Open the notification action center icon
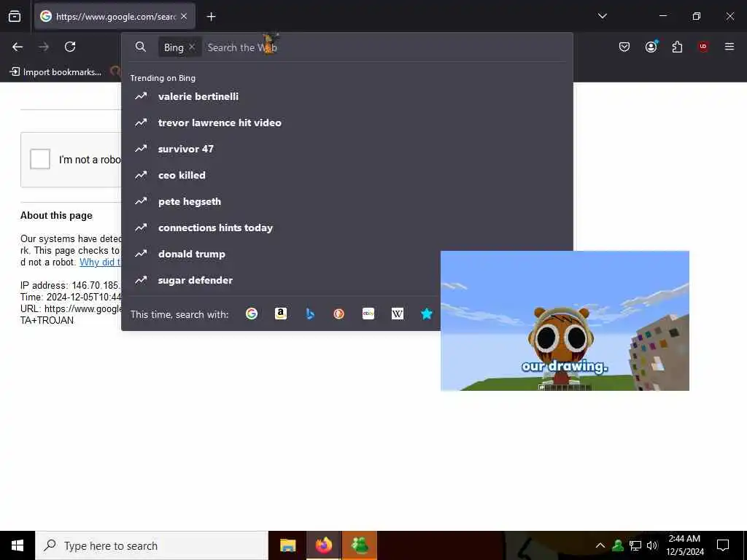Screen dimensions: 747x560 click(x=723, y=545)
